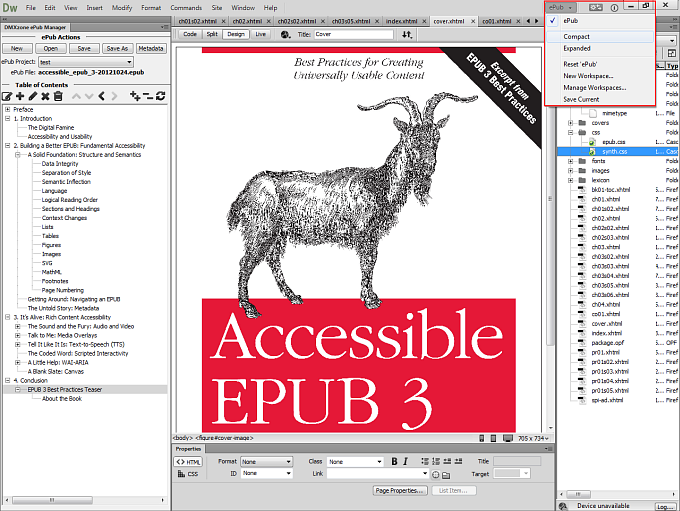Click the browse for file folder icon

coord(446,475)
